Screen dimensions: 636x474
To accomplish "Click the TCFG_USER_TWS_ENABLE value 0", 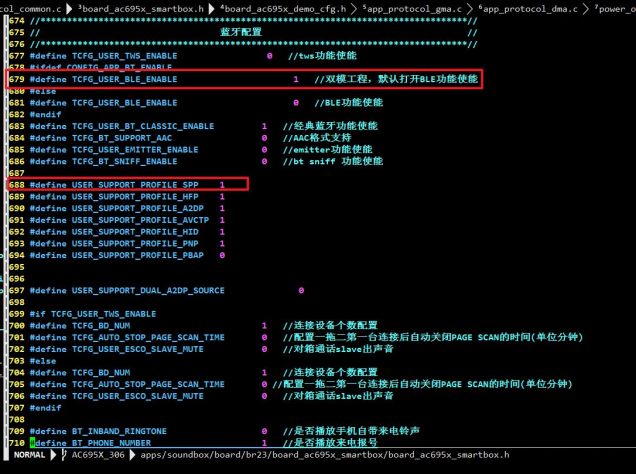I will 269,56.
